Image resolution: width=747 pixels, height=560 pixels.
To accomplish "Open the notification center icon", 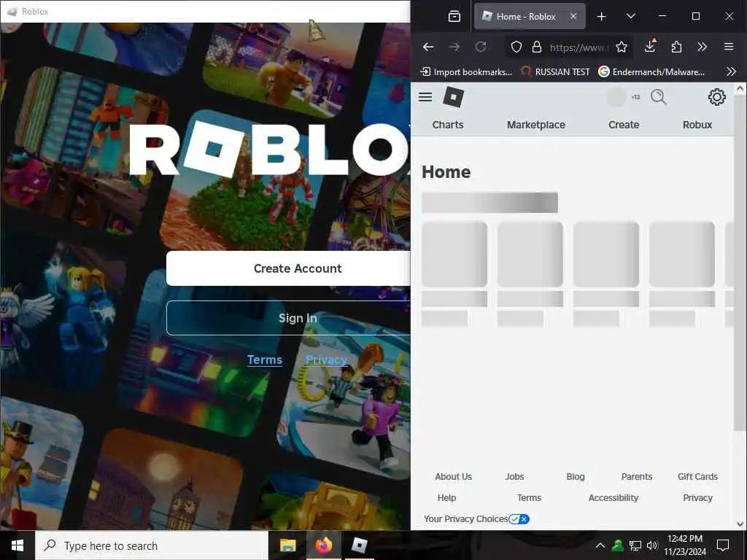I will pos(723,545).
